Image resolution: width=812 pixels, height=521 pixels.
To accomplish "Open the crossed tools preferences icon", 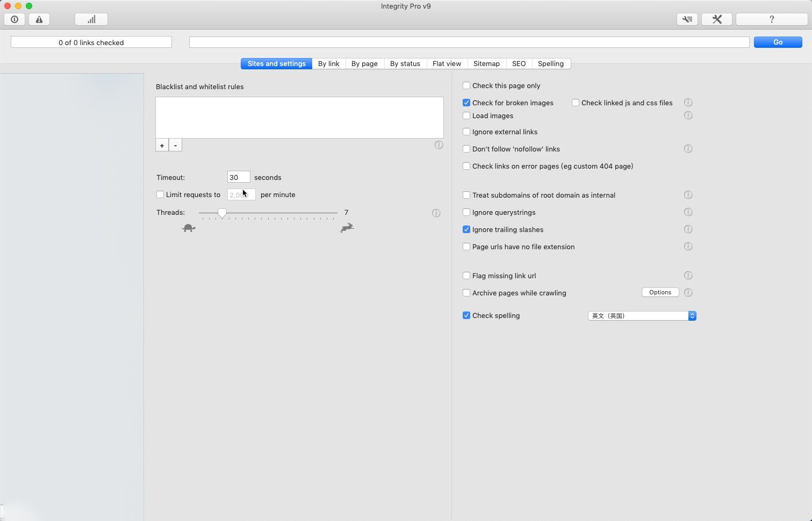I will click(x=717, y=19).
